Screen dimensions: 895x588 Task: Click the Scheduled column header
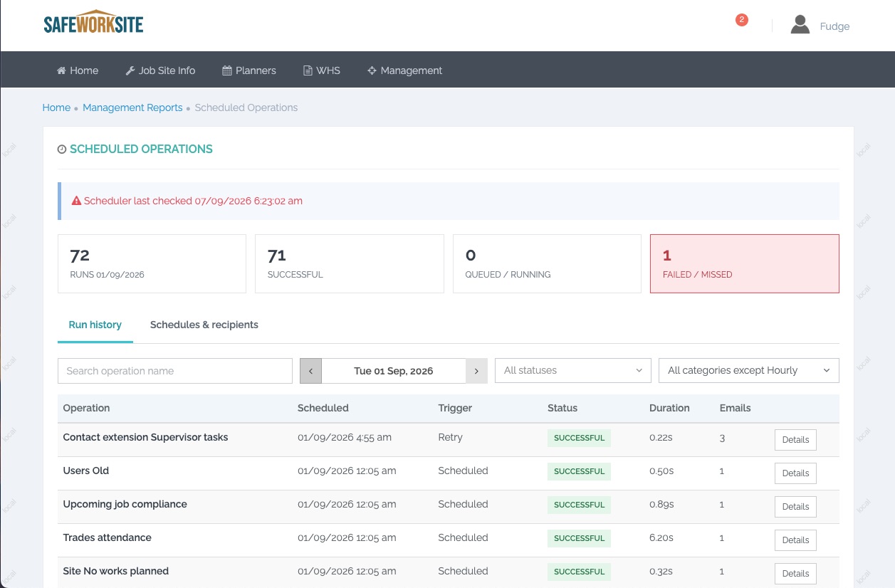[x=323, y=408]
